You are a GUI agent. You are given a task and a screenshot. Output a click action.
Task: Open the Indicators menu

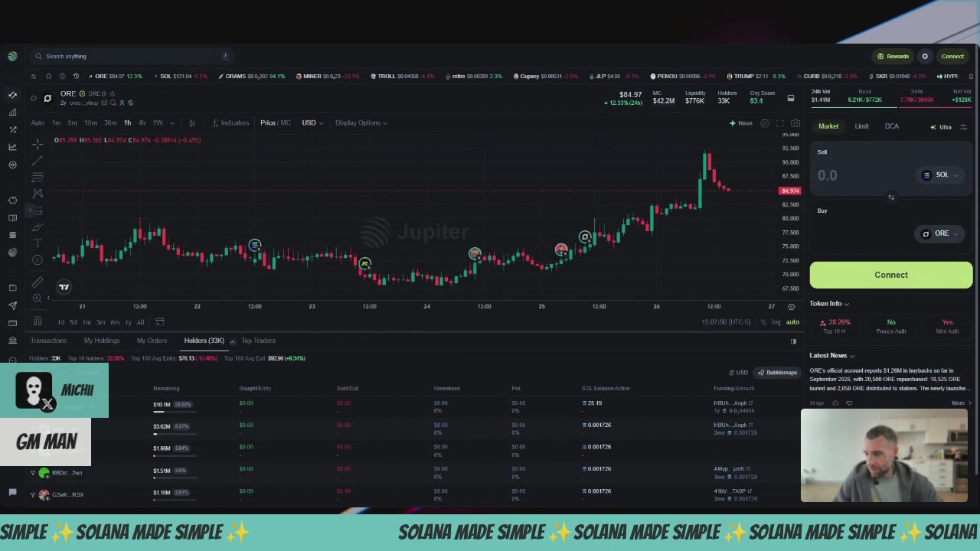pyautogui.click(x=230, y=122)
